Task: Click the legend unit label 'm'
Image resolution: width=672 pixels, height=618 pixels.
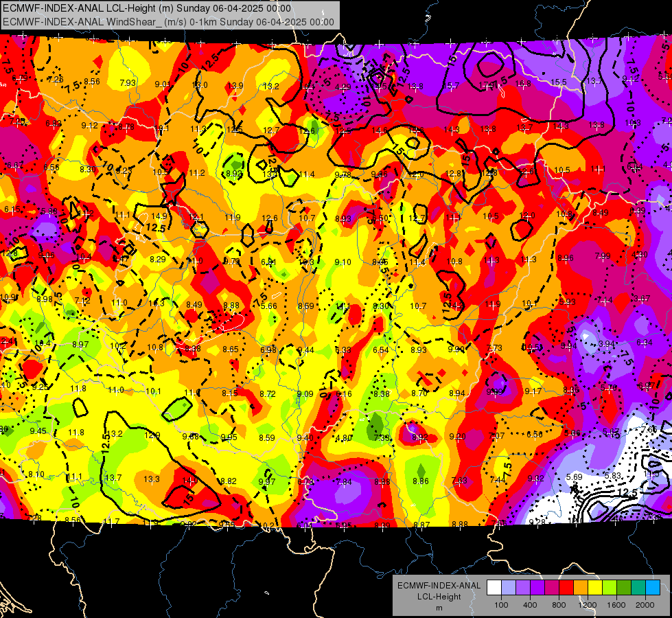Action: 439,608
